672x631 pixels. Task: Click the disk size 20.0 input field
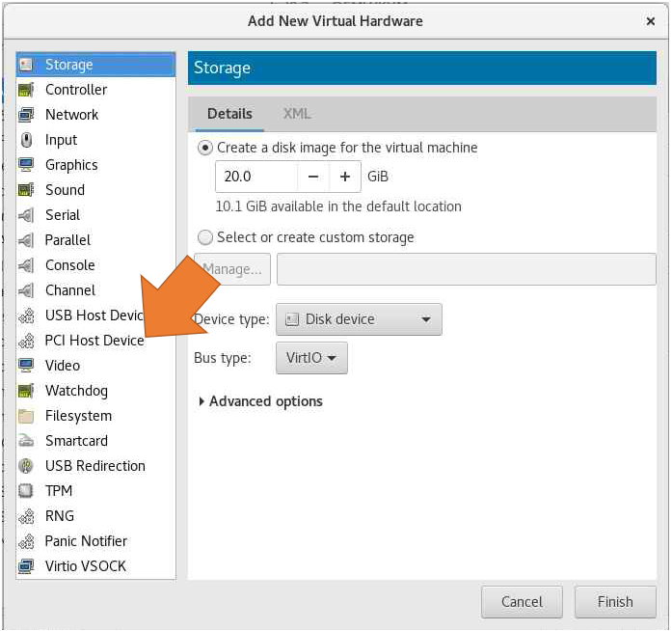click(255, 178)
